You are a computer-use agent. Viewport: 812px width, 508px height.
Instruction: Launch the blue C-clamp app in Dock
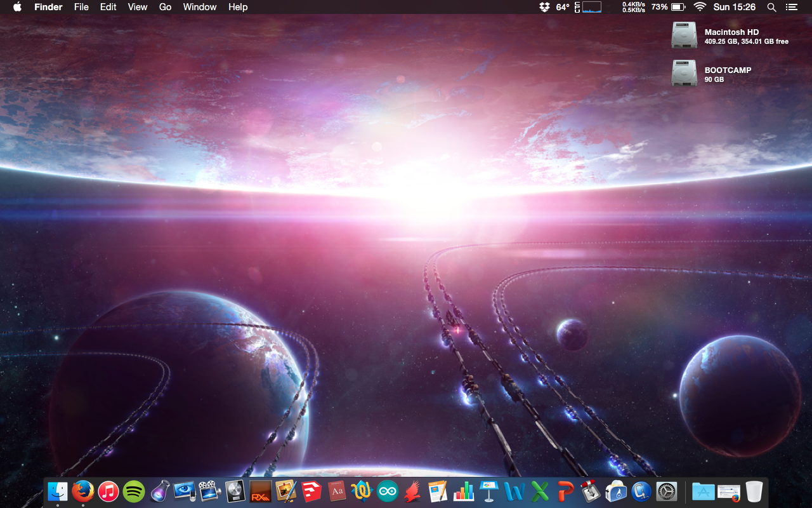point(641,491)
